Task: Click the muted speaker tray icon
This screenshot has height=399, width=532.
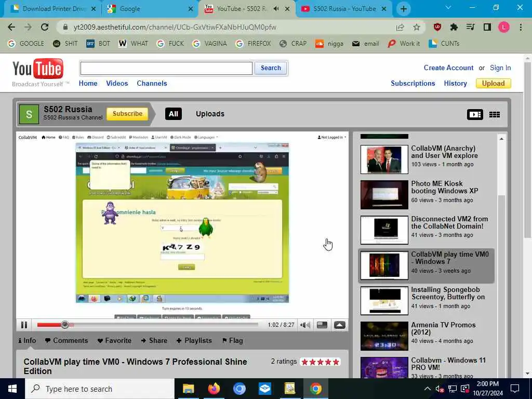Action: coord(440,389)
